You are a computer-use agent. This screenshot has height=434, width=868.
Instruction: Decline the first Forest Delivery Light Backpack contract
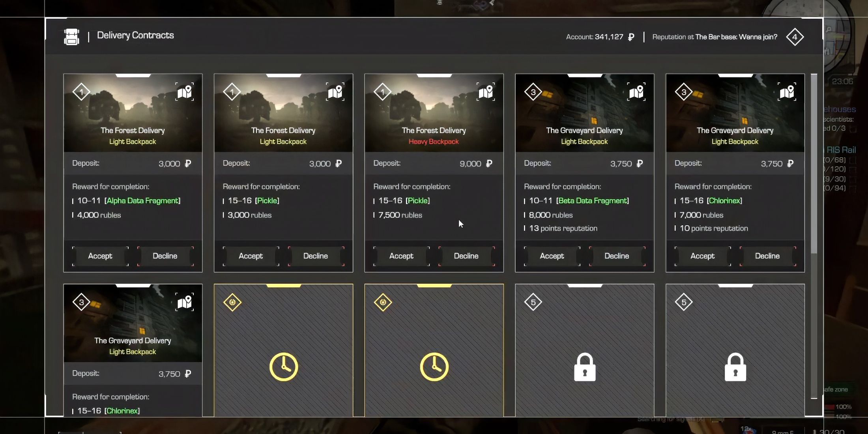click(x=165, y=255)
